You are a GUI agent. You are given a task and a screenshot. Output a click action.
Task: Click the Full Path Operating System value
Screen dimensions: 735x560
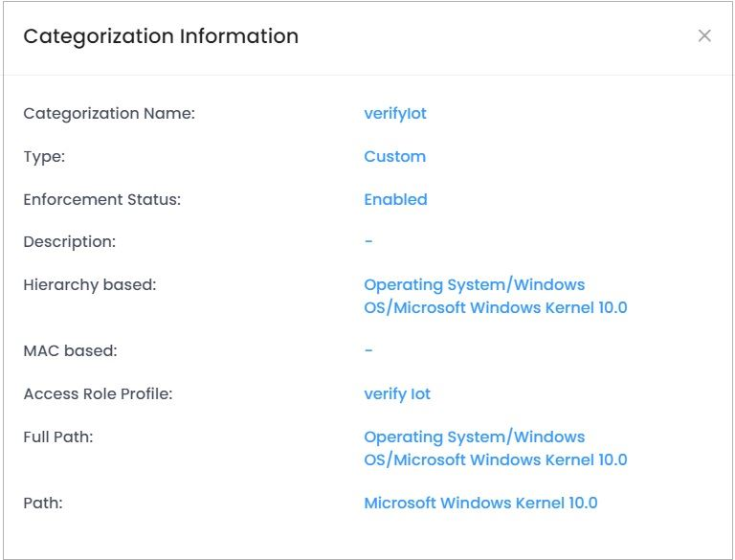[495, 448]
